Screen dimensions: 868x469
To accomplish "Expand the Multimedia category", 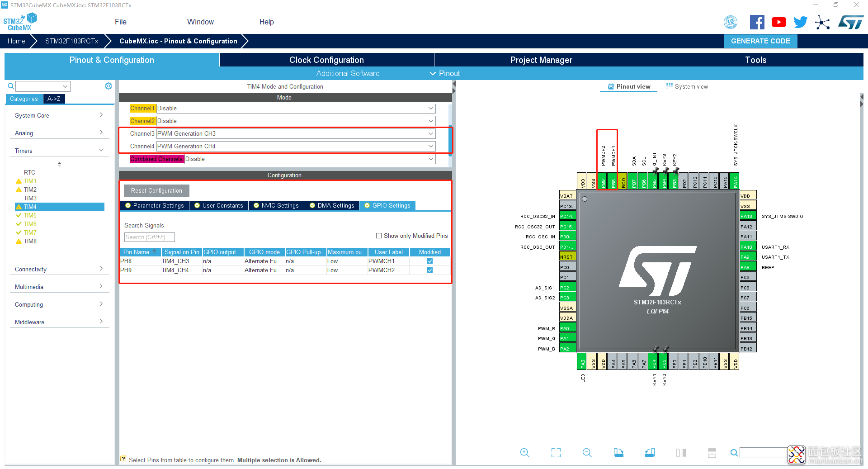I will click(59, 287).
